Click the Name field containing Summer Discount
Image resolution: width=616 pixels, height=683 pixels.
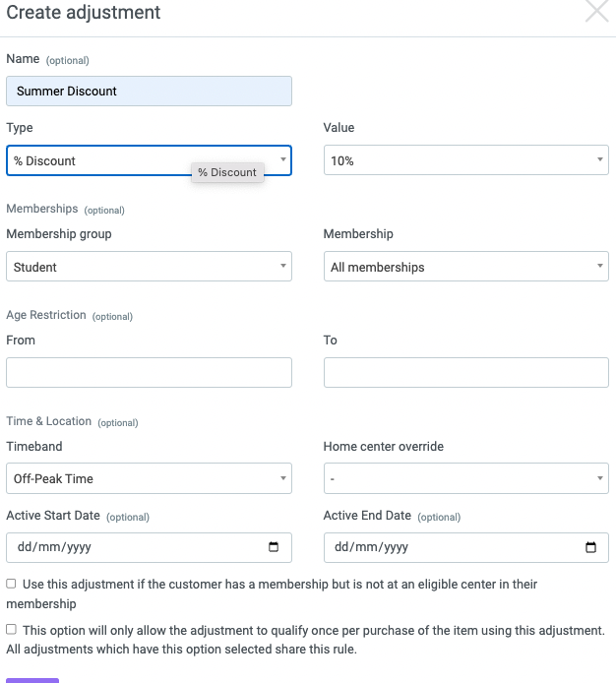(x=149, y=92)
